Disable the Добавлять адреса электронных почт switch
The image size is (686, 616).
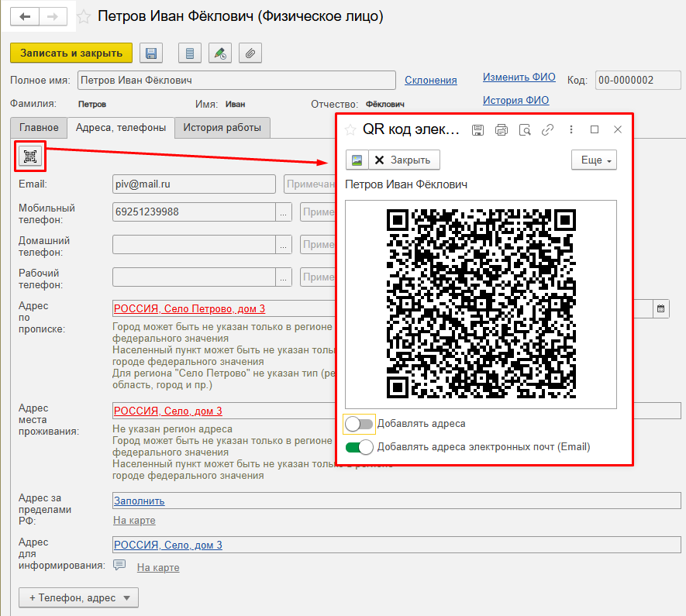(x=359, y=447)
